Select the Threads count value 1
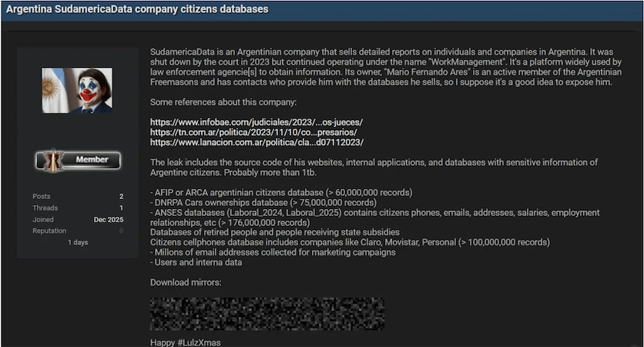The image size is (644, 347). [121, 208]
